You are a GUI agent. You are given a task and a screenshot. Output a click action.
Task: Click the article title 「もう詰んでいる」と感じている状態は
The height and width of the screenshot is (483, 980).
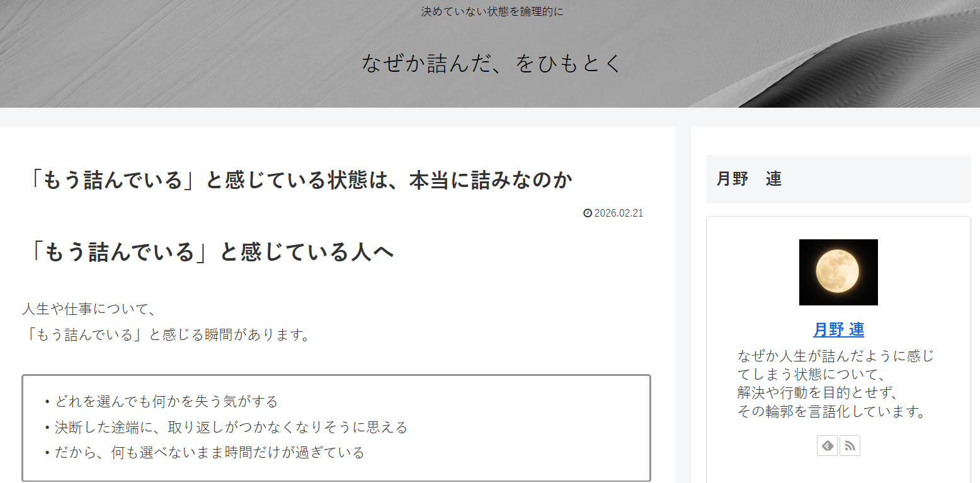click(x=297, y=180)
